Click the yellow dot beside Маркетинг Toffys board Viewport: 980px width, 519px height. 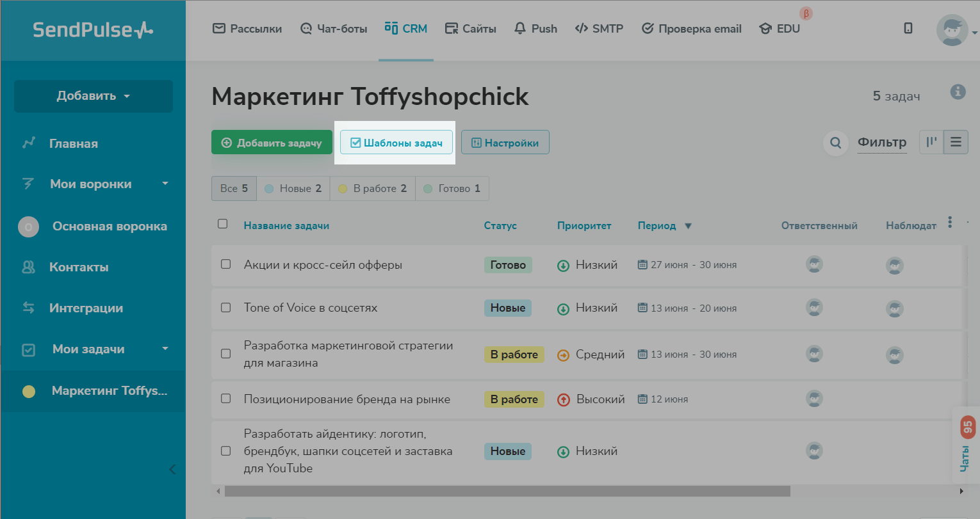[29, 391]
